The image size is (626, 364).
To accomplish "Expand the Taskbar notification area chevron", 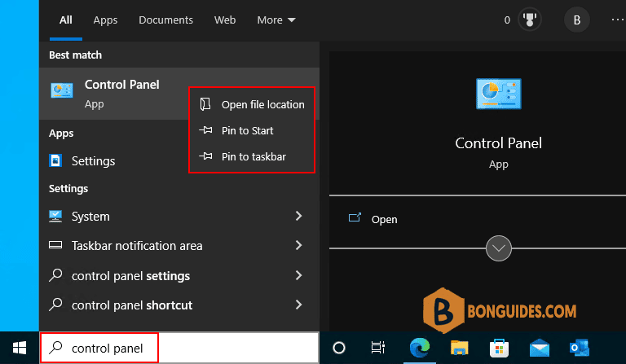I will pyautogui.click(x=298, y=245).
